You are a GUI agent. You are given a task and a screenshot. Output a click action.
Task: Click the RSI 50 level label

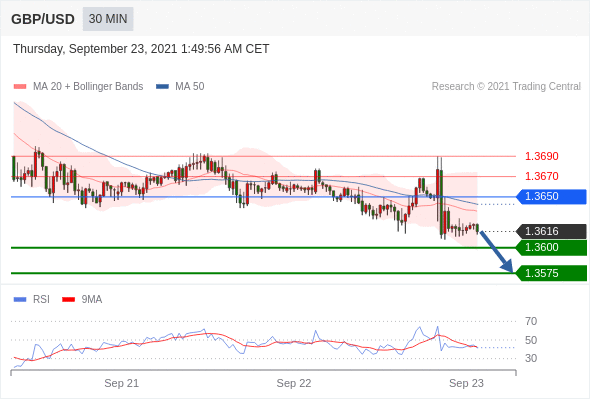pyautogui.click(x=531, y=340)
